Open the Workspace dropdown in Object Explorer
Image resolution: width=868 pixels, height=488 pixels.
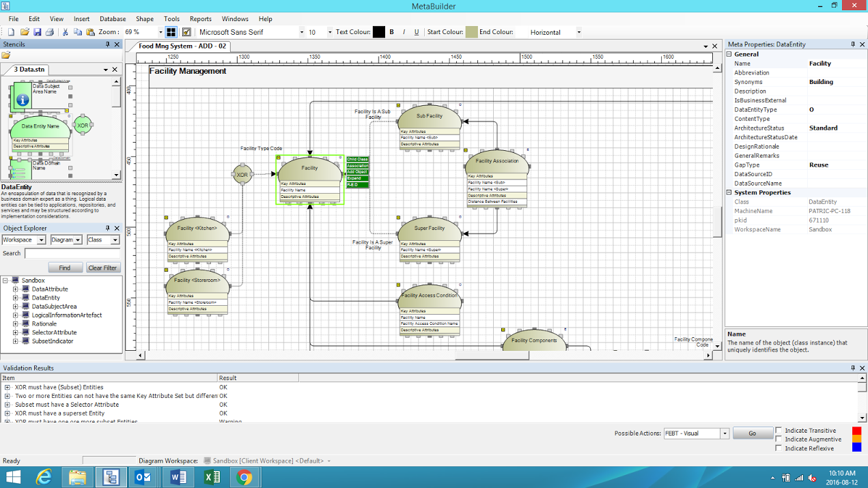coord(42,240)
